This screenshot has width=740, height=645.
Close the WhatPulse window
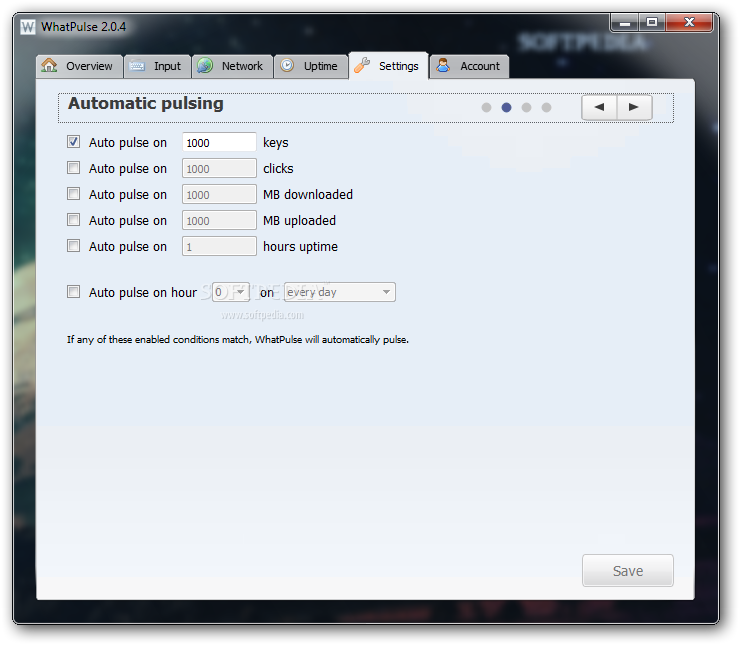(689, 22)
